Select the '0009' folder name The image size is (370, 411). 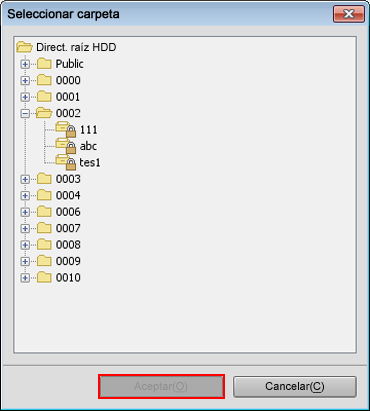click(68, 261)
